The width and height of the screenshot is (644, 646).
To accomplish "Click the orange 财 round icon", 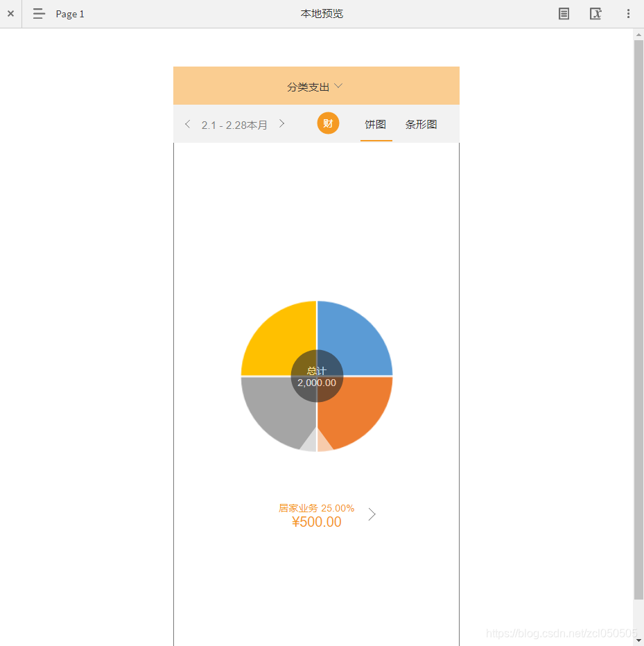I will pyautogui.click(x=328, y=123).
